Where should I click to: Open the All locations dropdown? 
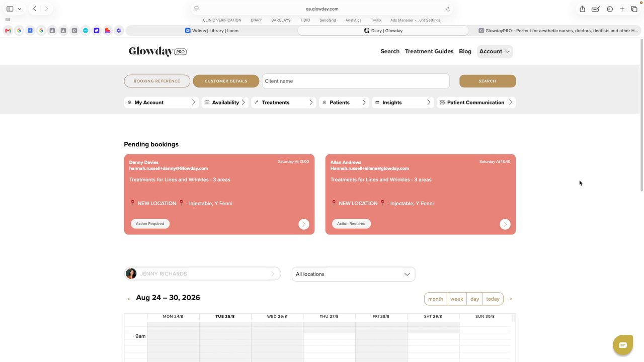pyautogui.click(x=353, y=274)
